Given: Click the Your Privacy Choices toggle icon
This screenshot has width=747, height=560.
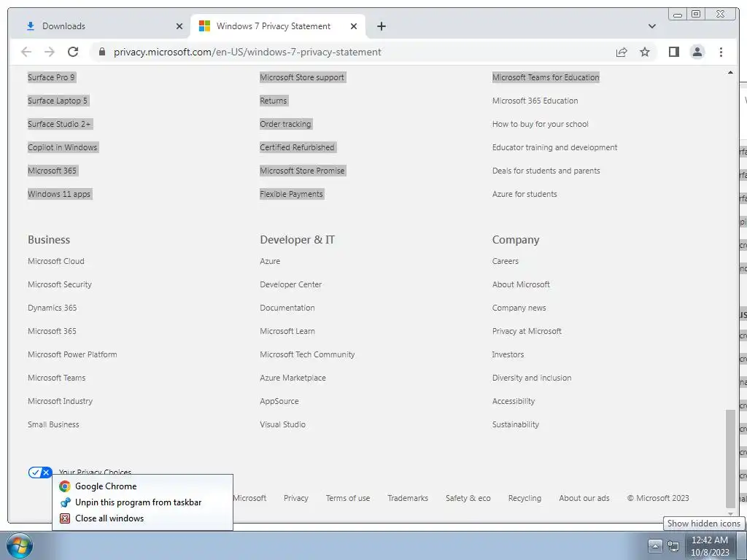Looking at the screenshot, I should 40,472.
